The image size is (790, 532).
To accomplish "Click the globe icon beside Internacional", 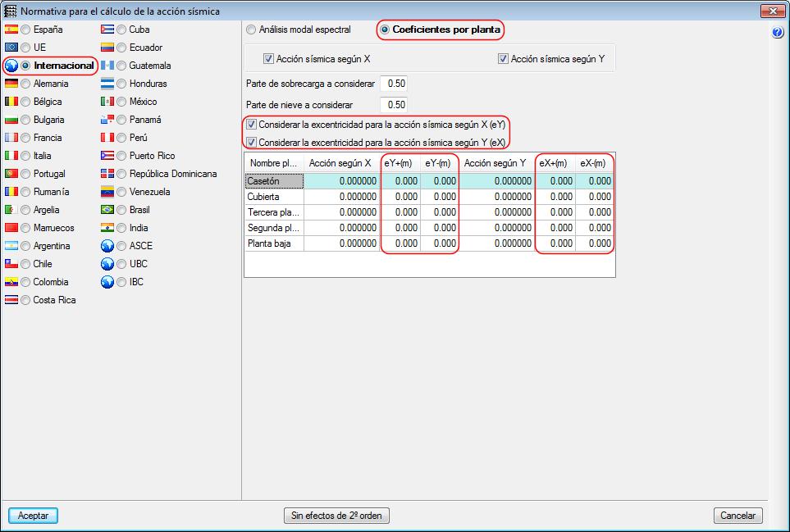I will click(11, 66).
